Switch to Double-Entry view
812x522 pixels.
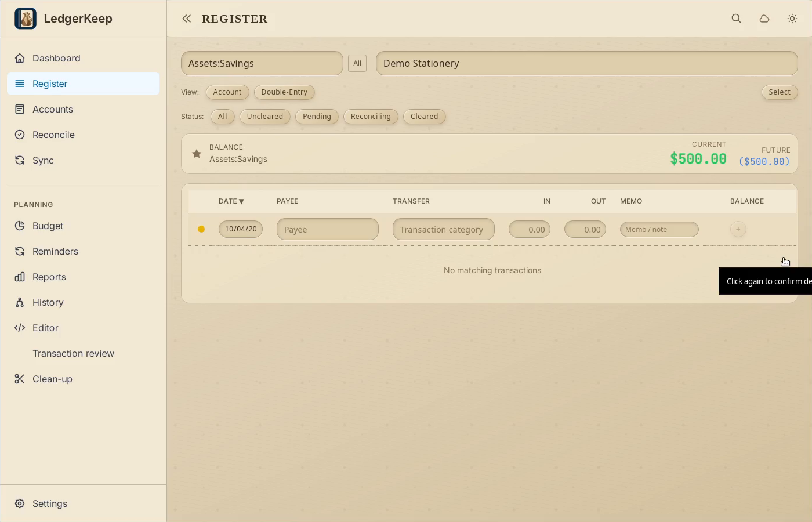(284, 92)
